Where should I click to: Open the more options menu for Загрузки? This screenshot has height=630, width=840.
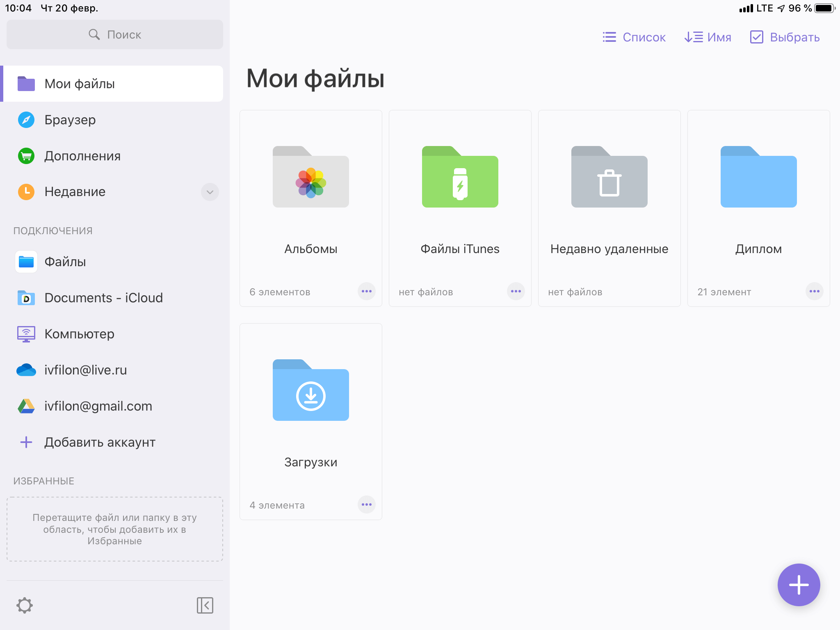pyautogui.click(x=367, y=504)
